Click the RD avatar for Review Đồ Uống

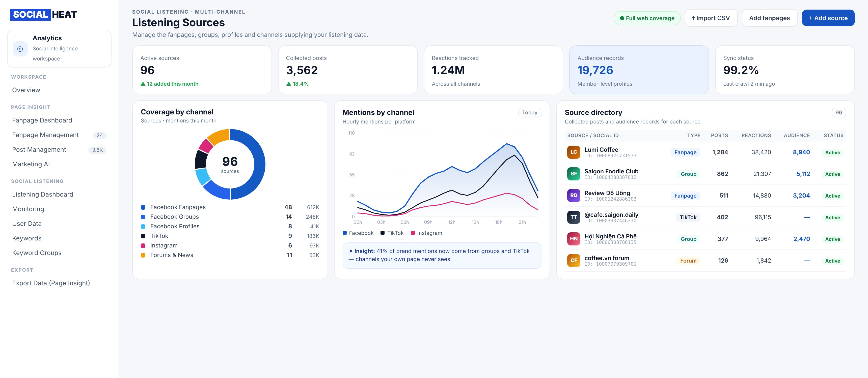click(574, 196)
